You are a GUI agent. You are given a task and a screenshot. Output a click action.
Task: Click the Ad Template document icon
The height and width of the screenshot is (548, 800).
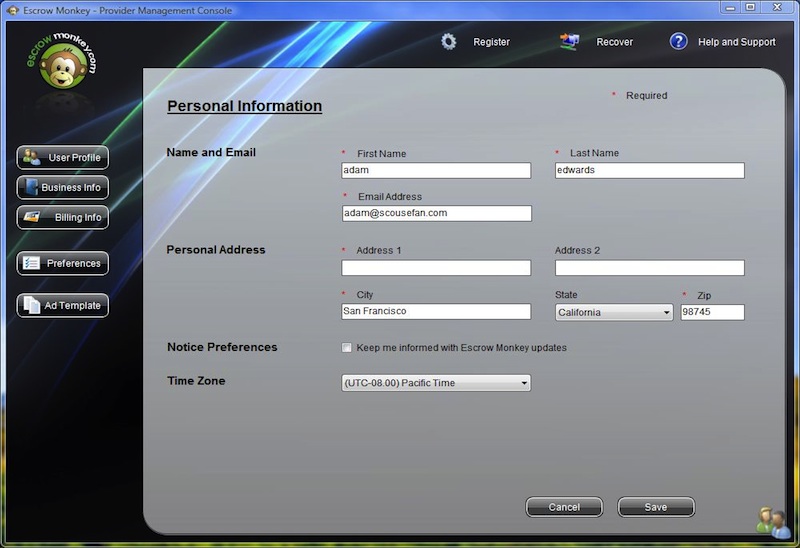[31, 305]
